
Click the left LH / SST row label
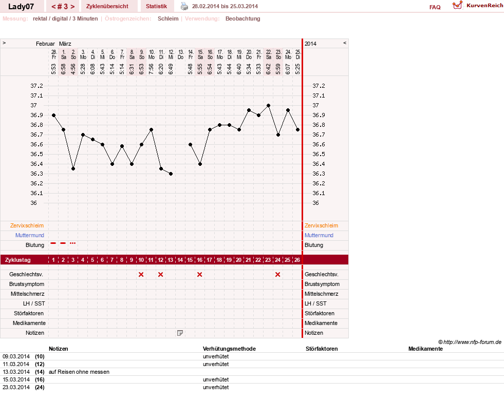(34, 303)
